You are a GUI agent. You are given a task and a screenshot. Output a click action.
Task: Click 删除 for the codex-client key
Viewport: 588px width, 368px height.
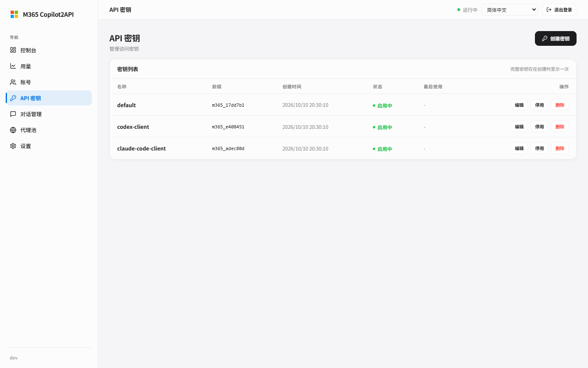560,127
